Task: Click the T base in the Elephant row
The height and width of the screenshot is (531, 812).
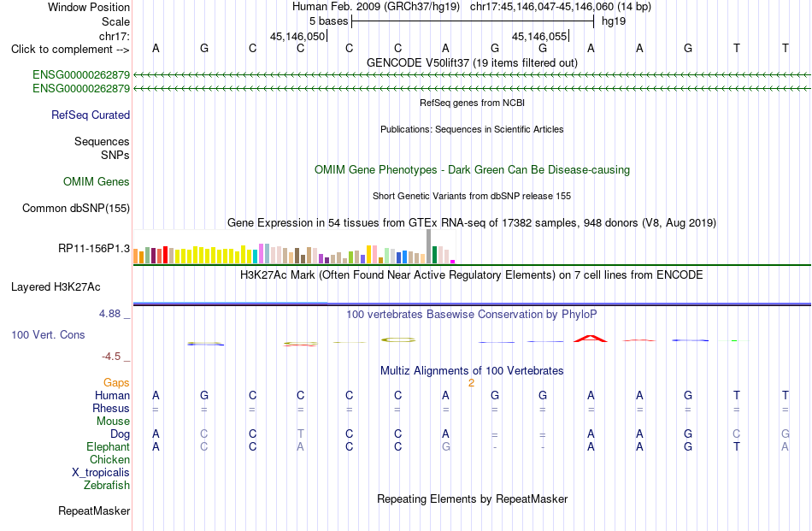Action: click(x=737, y=446)
